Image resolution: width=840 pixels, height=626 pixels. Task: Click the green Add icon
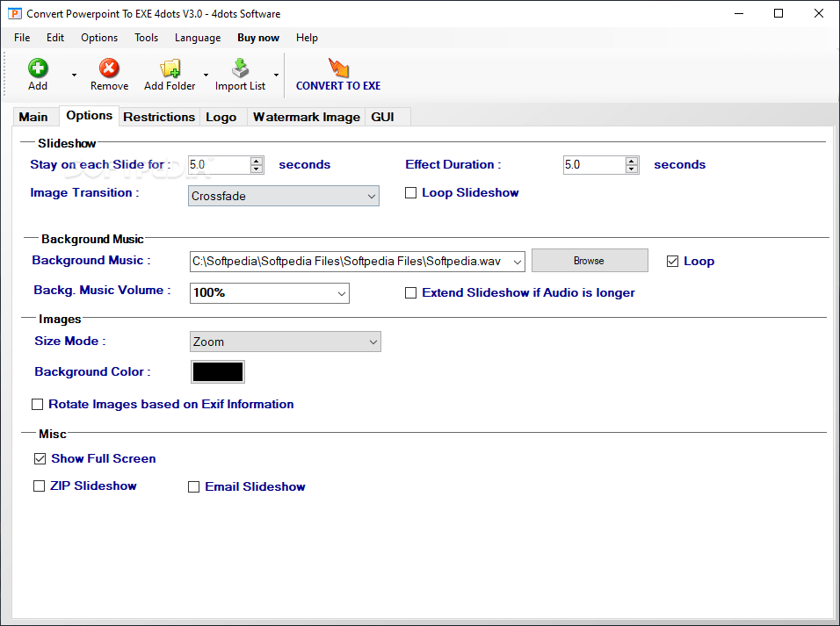pyautogui.click(x=38, y=68)
